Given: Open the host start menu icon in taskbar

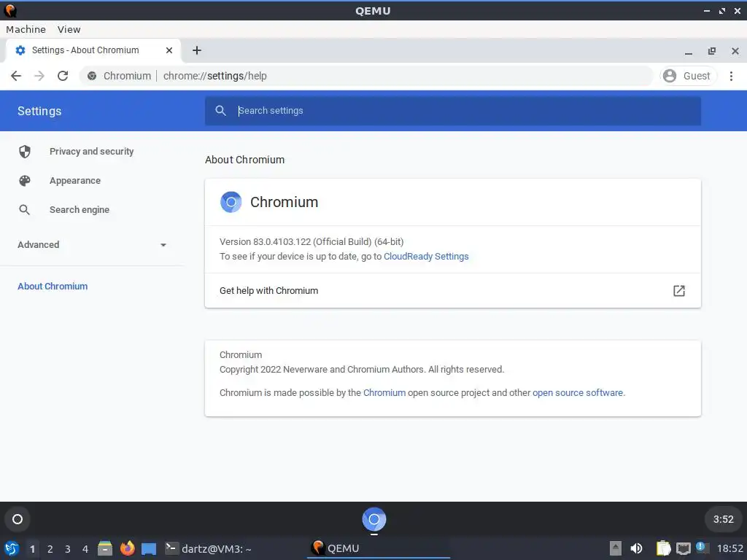Looking at the screenshot, I should click(x=12, y=548).
